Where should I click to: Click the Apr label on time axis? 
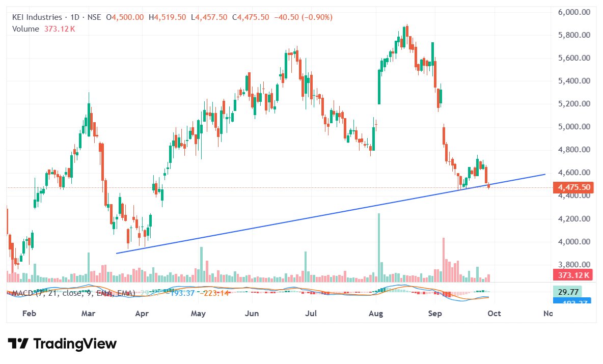142,314
